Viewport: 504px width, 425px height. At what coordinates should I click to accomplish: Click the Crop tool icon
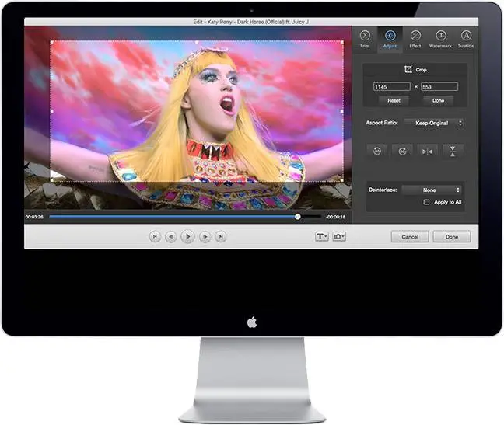point(408,69)
